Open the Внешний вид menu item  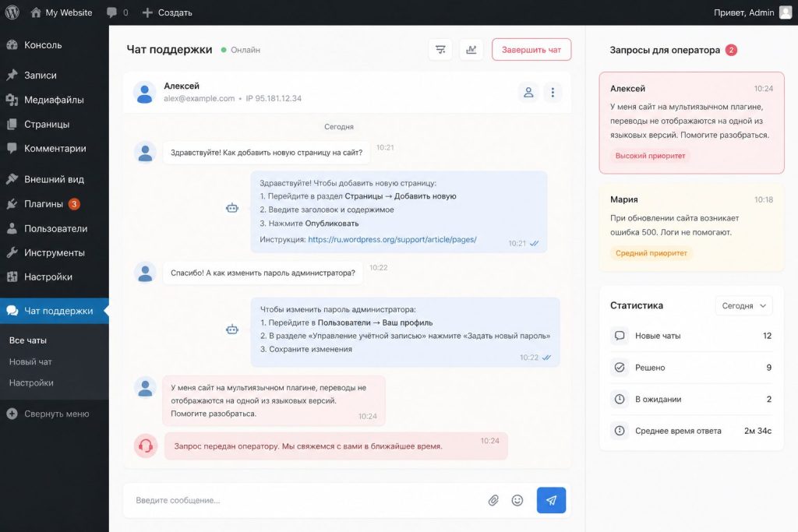pyautogui.click(x=55, y=179)
